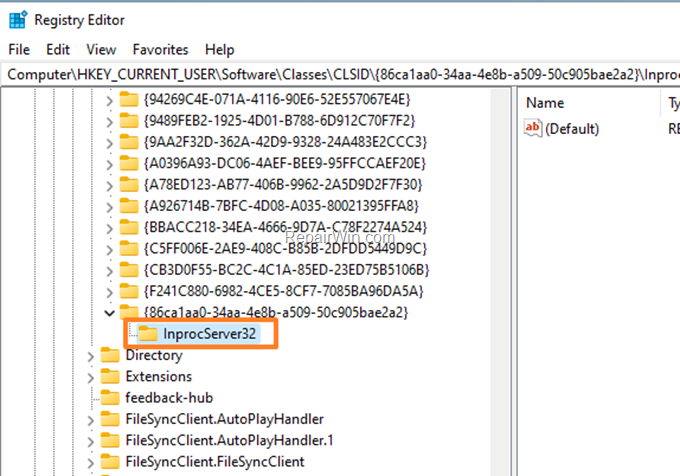This screenshot has width=680, height=476.
Task: Expand the {A926714B-7BFC-4D08-A035-80021395FFA8} key
Action: (109, 207)
